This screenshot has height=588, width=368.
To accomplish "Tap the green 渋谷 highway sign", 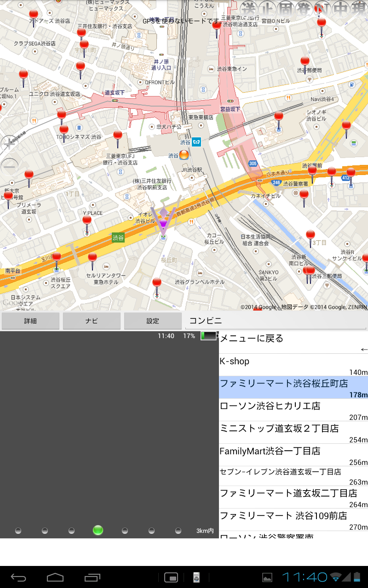I will pos(118,237).
